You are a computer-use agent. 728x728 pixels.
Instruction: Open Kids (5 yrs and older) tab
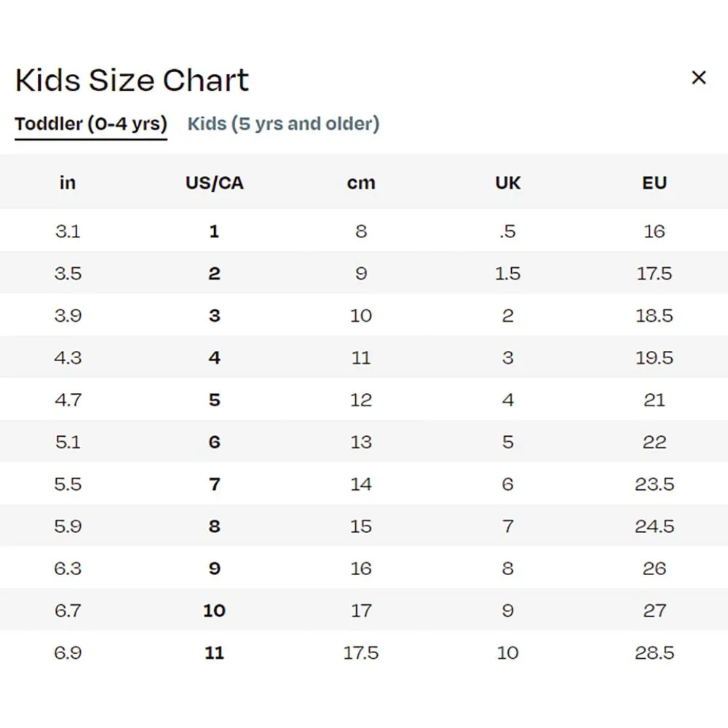[x=283, y=124]
